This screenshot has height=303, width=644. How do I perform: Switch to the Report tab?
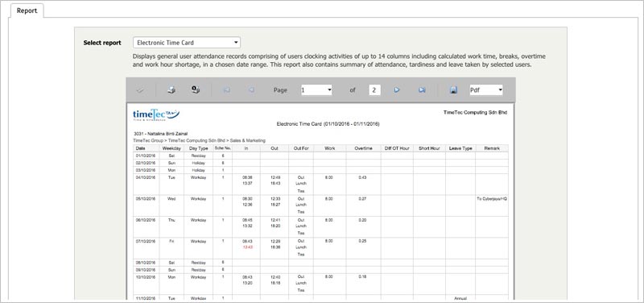pos(27,10)
